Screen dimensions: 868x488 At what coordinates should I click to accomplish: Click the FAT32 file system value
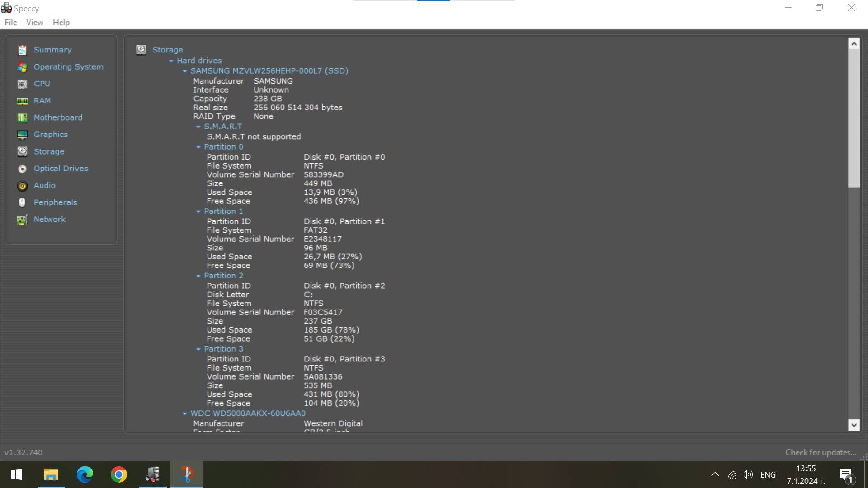pos(315,230)
